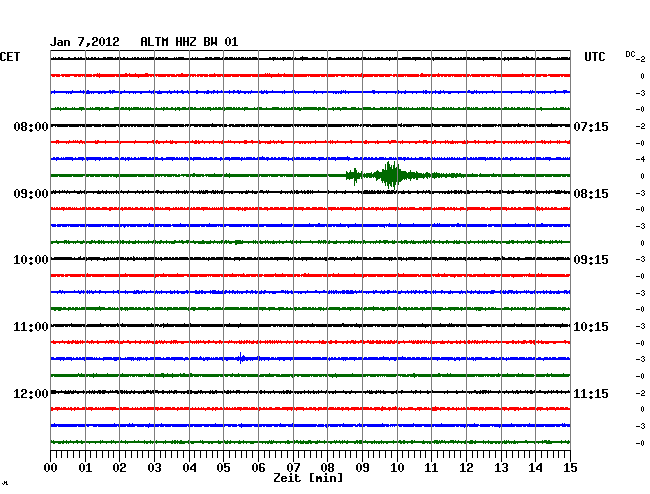The image size is (650, 494).
Task: Click the "Zeit [min]" axis title
Action: point(308,478)
